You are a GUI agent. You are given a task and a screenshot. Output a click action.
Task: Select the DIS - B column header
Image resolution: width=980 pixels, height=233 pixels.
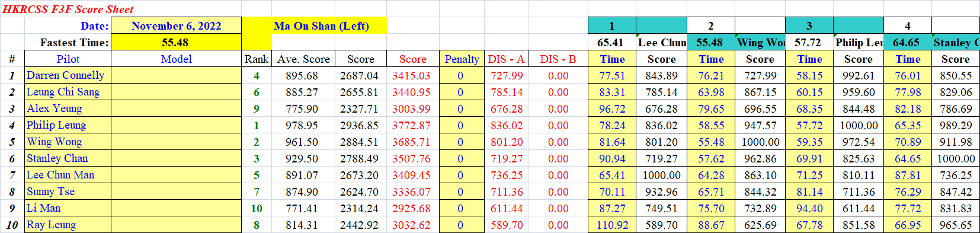pyautogui.click(x=558, y=59)
